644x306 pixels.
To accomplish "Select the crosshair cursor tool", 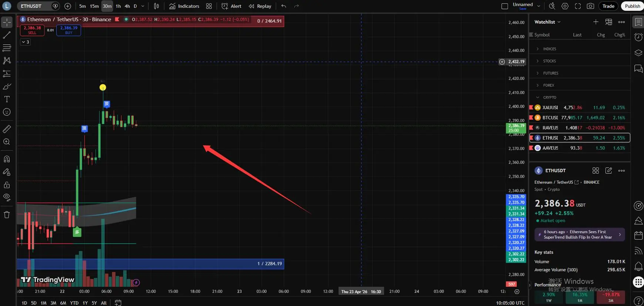I will (x=7, y=23).
